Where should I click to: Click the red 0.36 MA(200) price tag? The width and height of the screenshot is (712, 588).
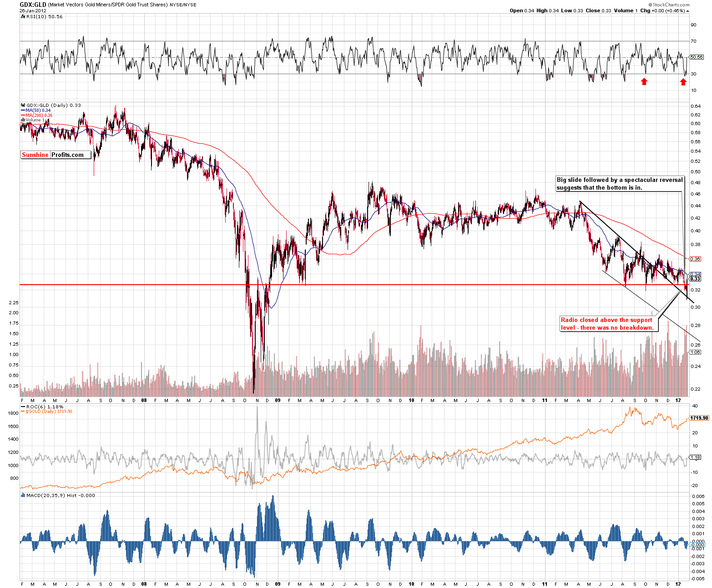click(x=696, y=259)
